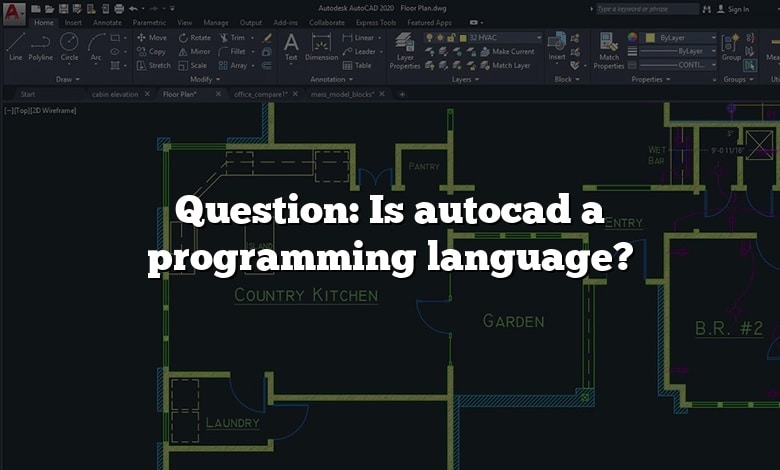Choose the Arc tool
Screen dimensions: 780x470
coord(96,47)
